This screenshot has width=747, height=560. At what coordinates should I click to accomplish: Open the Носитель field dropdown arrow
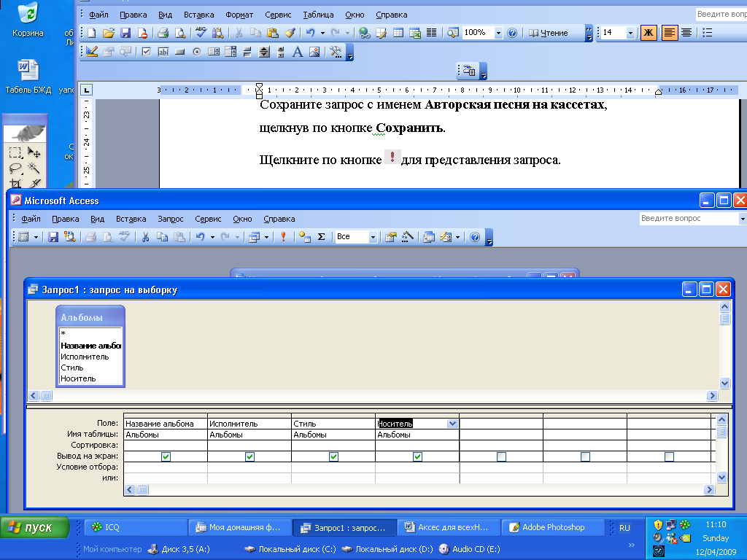[x=452, y=424]
